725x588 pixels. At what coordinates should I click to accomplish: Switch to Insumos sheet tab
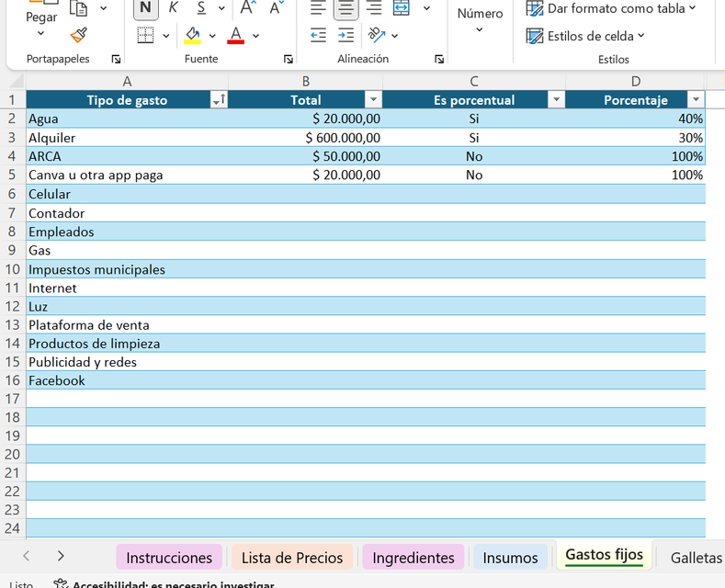pyautogui.click(x=511, y=558)
